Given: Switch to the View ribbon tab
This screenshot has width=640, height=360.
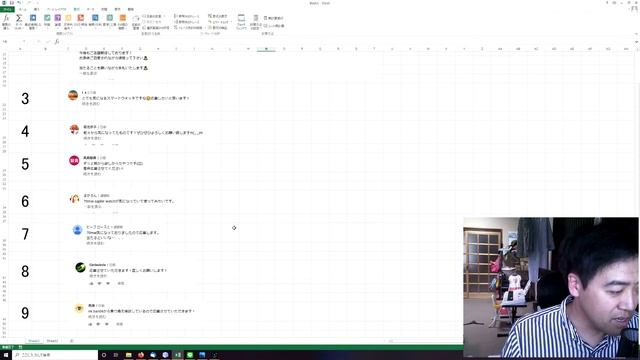Looking at the screenshot, I should [117, 9].
